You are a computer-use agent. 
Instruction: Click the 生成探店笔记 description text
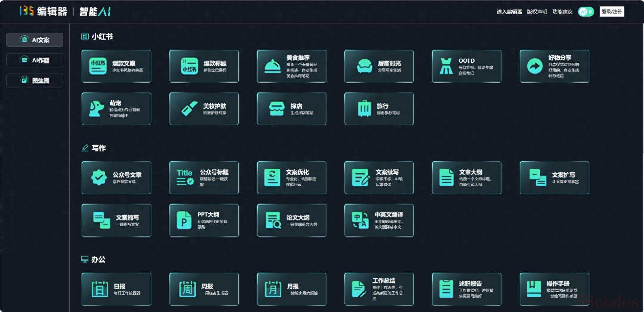(302, 113)
